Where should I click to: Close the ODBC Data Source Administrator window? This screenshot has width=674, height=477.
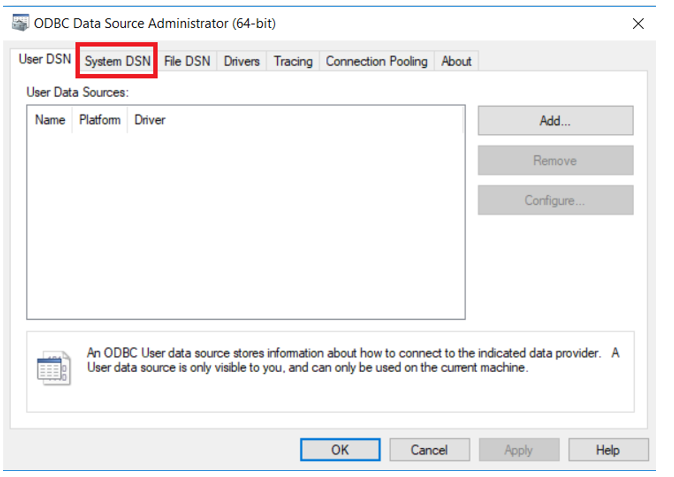[638, 23]
